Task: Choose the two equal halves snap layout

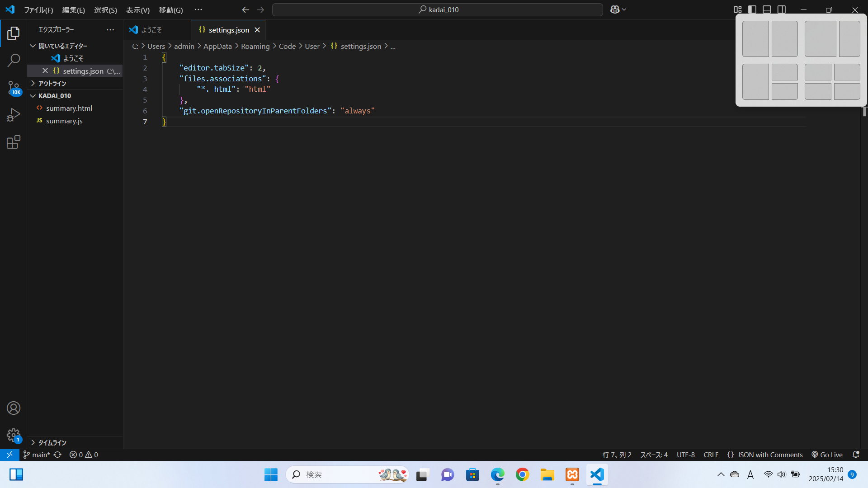Action: pos(770,38)
